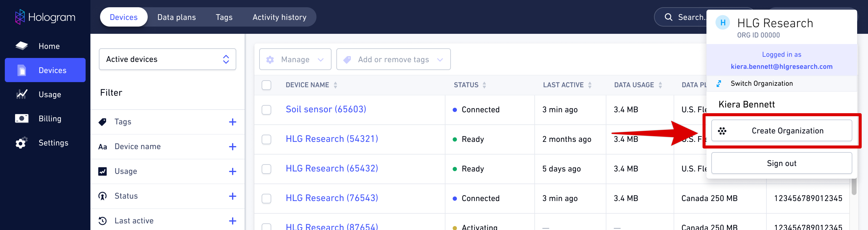Click the search magnifier icon

click(x=668, y=17)
